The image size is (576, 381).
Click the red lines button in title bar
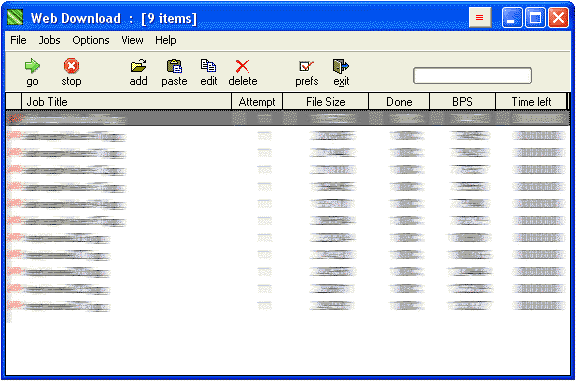point(480,17)
